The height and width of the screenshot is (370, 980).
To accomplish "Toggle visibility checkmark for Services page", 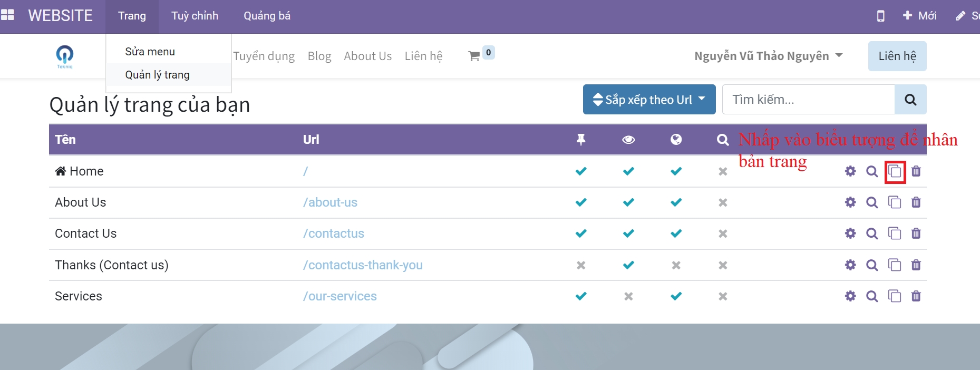I will [628, 296].
